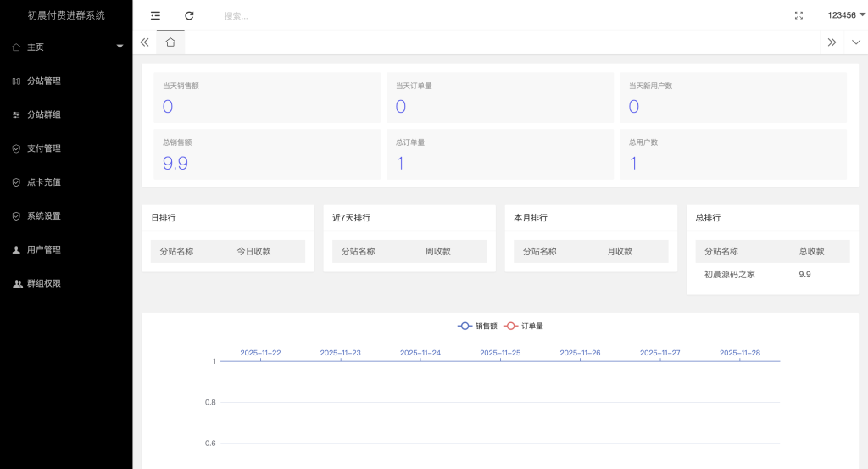Click the 支付管理 shield icon
The image size is (868, 469).
coord(17,148)
